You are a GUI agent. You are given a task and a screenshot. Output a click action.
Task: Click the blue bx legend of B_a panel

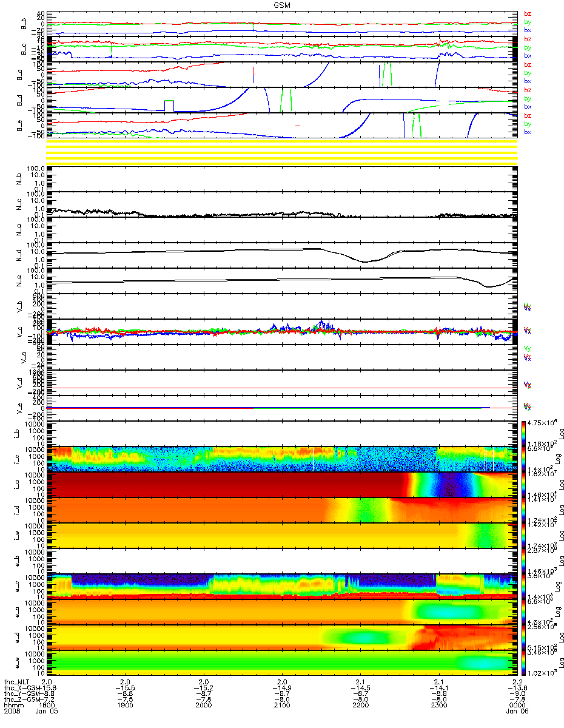click(x=527, y=81)
